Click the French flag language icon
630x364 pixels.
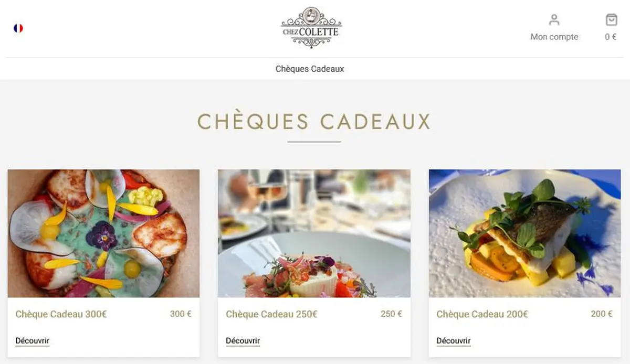pyautogui.click(x=18, y=28)
